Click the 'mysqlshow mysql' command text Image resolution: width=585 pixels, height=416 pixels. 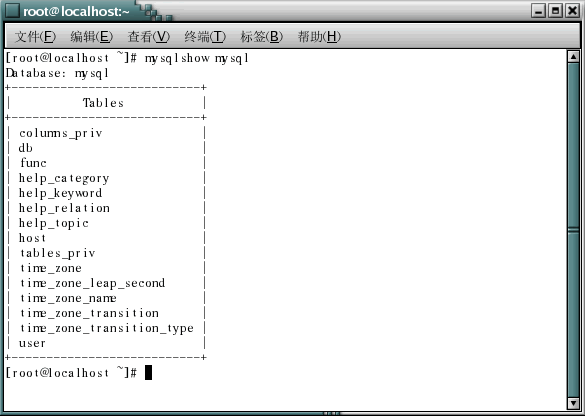pos(197,59)
